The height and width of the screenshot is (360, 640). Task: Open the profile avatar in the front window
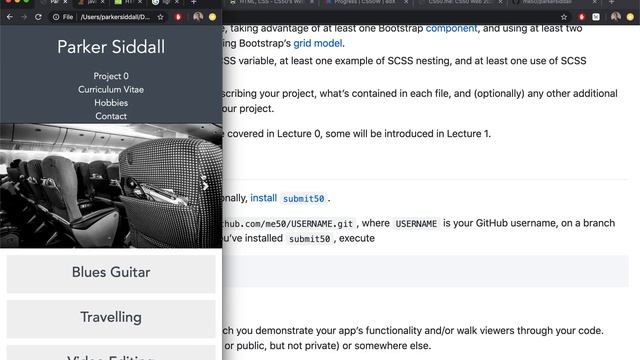198,17
